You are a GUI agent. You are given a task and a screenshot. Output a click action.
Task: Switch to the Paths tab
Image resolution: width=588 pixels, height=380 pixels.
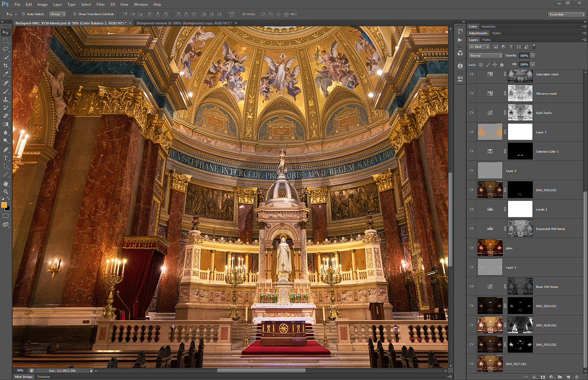coord(487,40)
